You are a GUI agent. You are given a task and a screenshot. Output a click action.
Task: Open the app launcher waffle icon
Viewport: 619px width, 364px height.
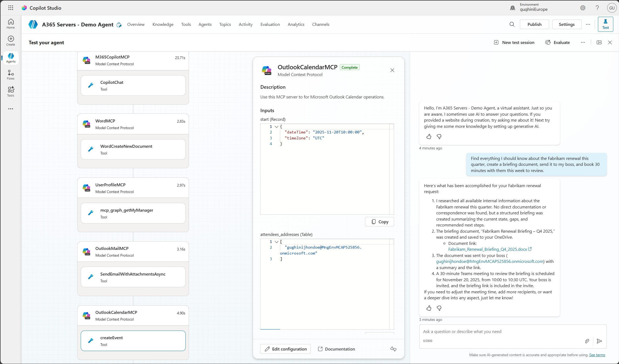click(11, 8)
